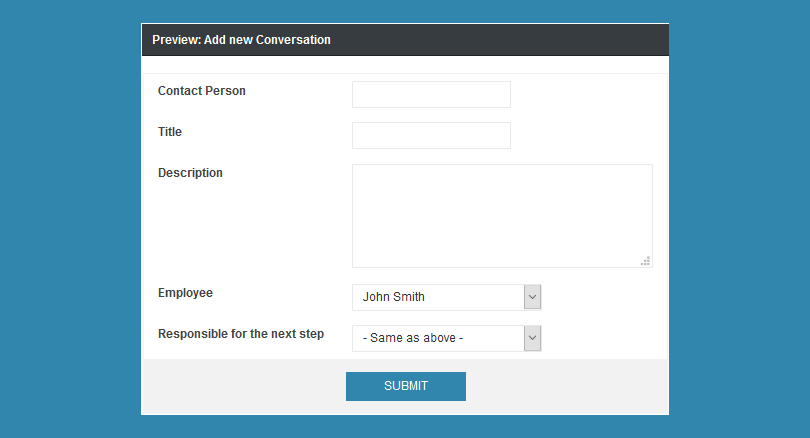Click the Description label text
810x438 pixels.
(190, 173)
